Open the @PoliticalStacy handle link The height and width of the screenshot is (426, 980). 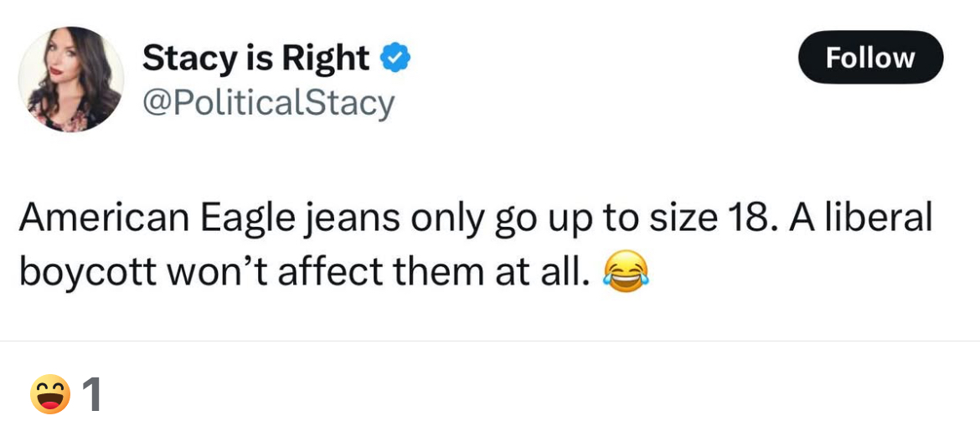point(268,103)
